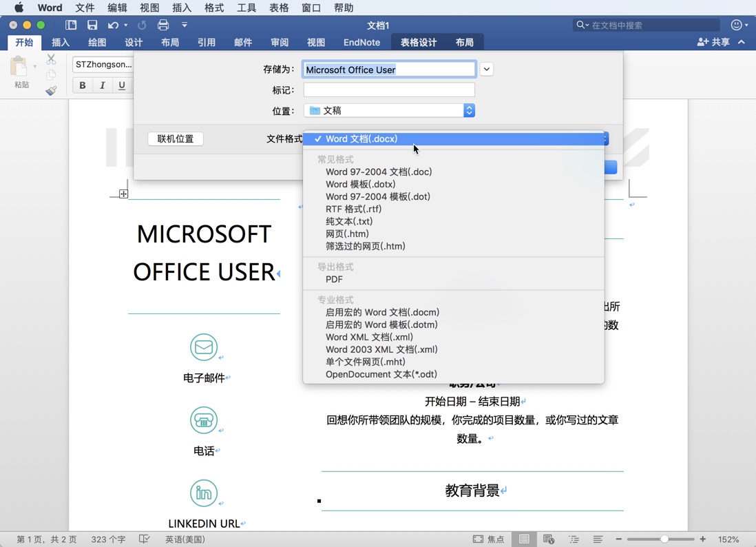756x547 pixels.
Task: Open the 格式 menu
Action: 214,8
